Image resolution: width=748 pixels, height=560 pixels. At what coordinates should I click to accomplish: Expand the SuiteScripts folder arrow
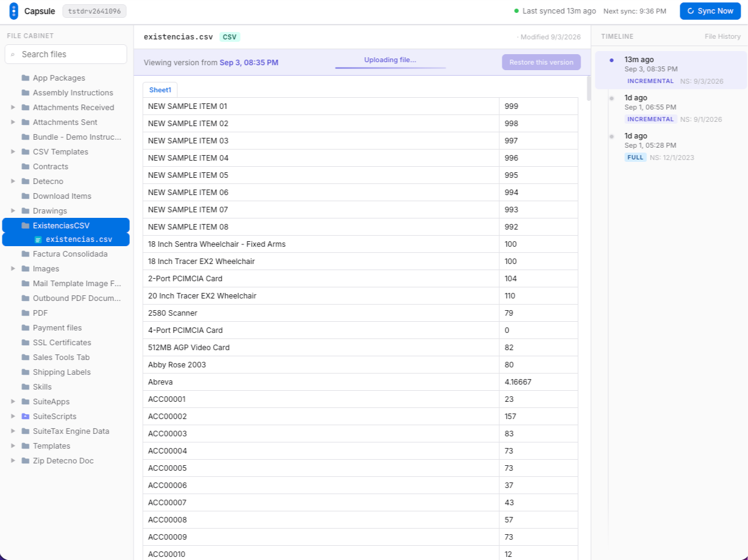[13, 417]
